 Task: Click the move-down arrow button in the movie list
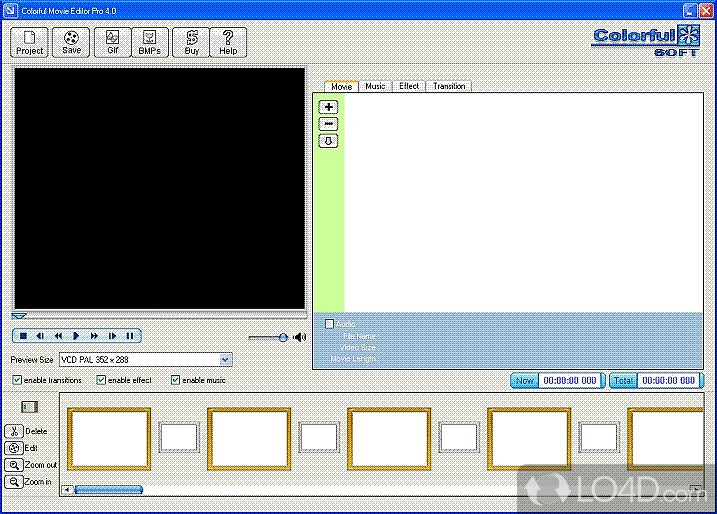328,141
